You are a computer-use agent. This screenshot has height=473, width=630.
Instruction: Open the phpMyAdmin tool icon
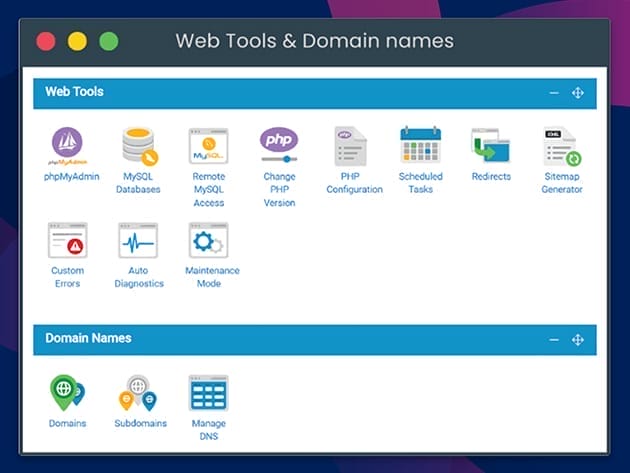pos(67,146)
